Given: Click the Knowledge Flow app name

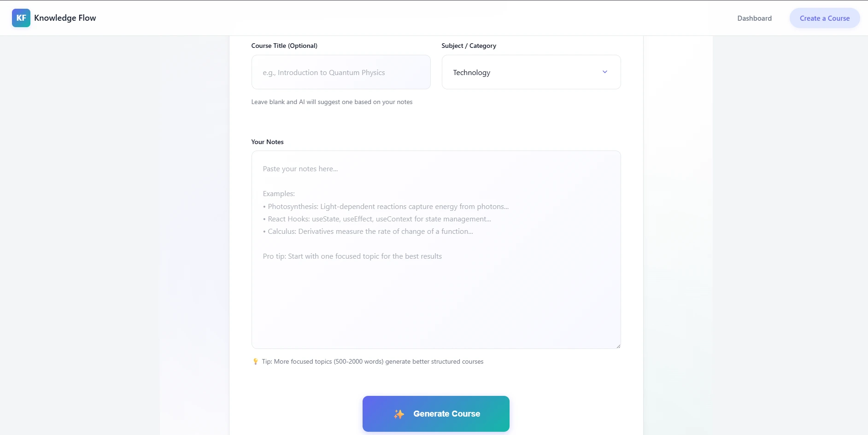Looking at the screenshot, I should pos(65,17).
